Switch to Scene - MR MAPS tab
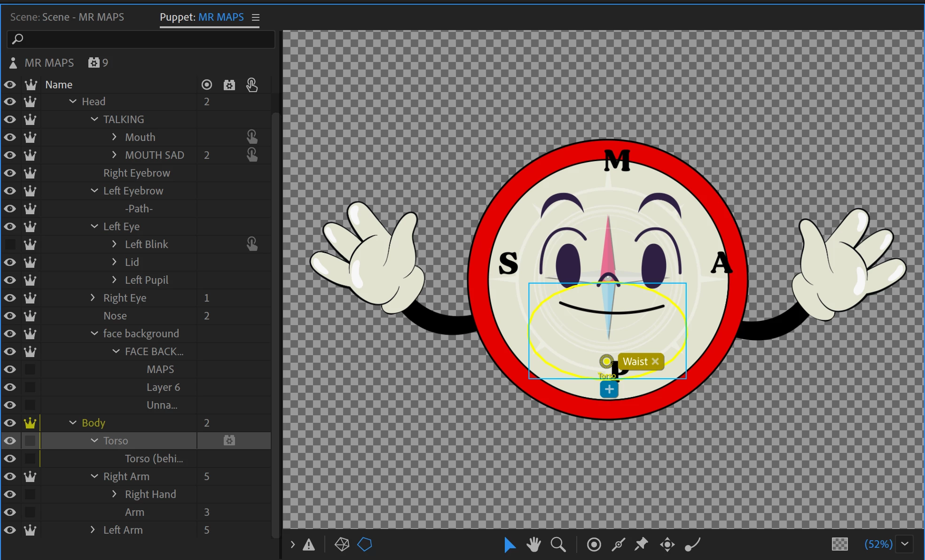 [x=67, y=17]
